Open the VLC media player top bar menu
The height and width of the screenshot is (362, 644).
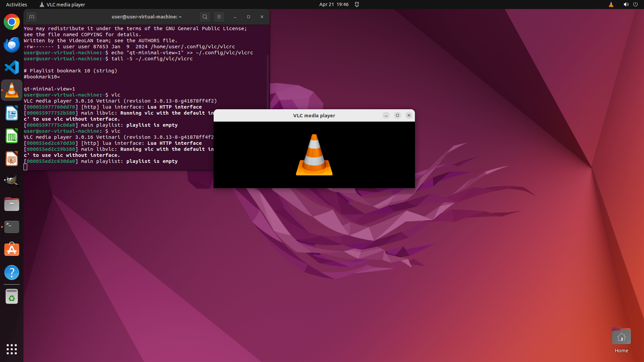point(62,4)
